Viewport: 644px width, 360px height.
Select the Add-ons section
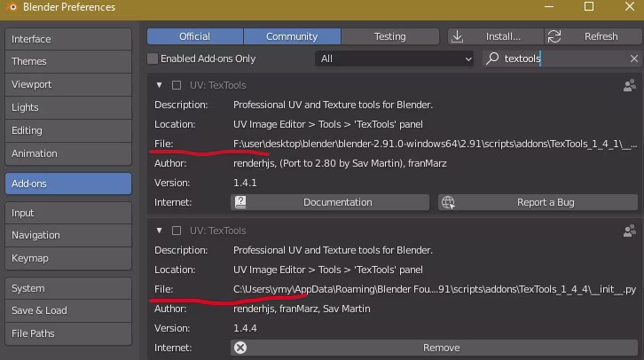click(x=68, y=184)
